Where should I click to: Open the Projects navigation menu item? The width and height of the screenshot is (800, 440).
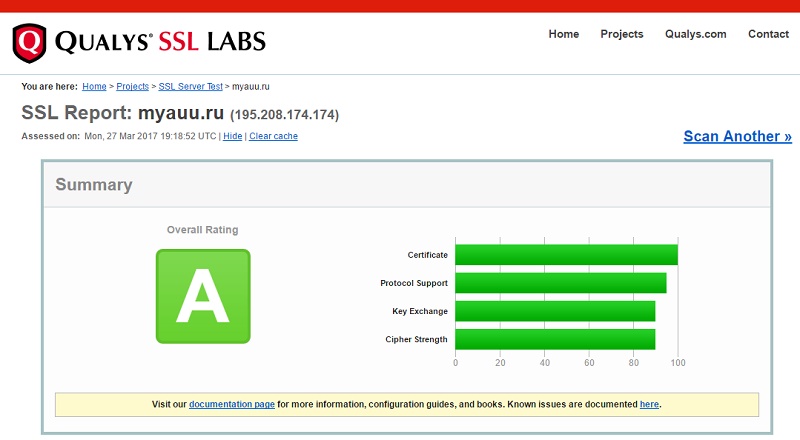tap(621, 34)
